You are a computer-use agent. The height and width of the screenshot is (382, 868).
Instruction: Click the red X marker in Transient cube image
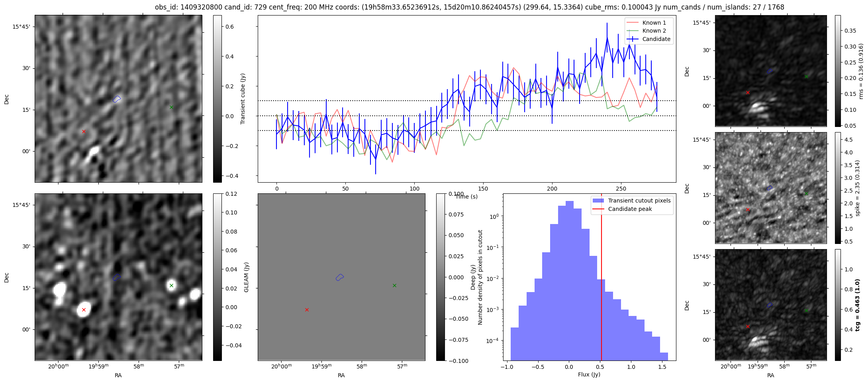tap(84, 131)
